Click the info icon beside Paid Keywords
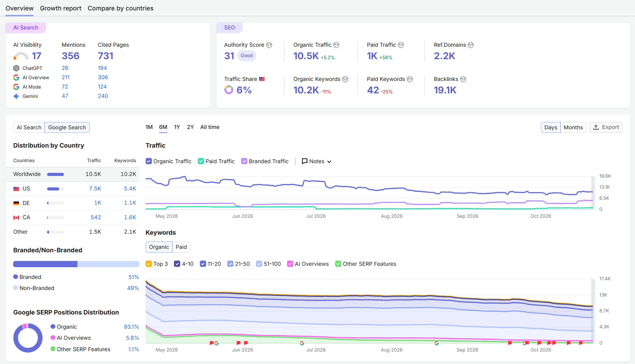 (x=410, y=79)
